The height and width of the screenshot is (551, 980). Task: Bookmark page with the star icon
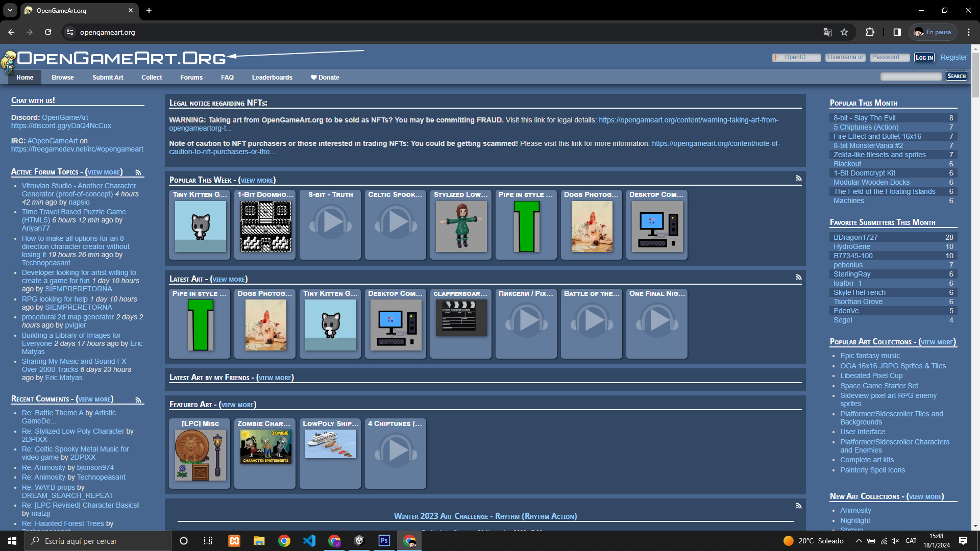(844, 32)
